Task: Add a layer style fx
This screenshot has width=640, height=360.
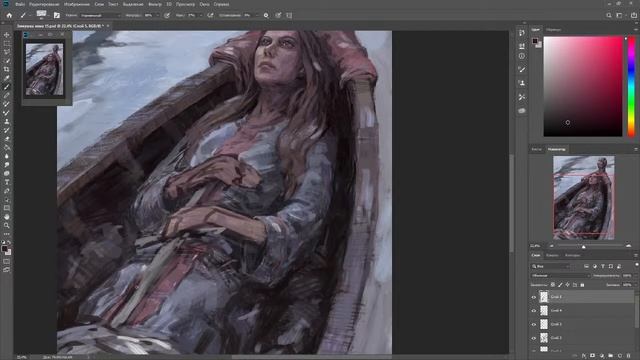Action: (x=584, y=356)
